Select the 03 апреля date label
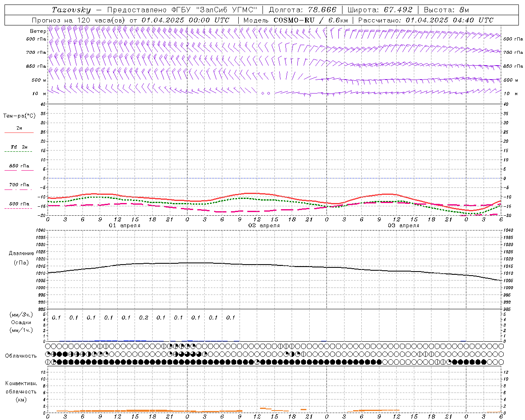The width and height of the screenshot is (525, 420). click(404, 226)
